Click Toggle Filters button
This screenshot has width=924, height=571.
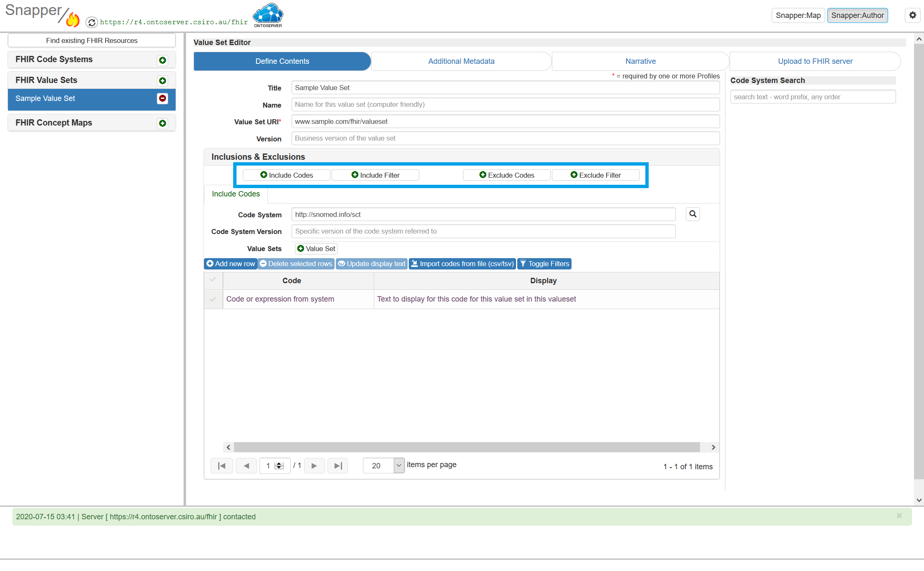point(544,264)
